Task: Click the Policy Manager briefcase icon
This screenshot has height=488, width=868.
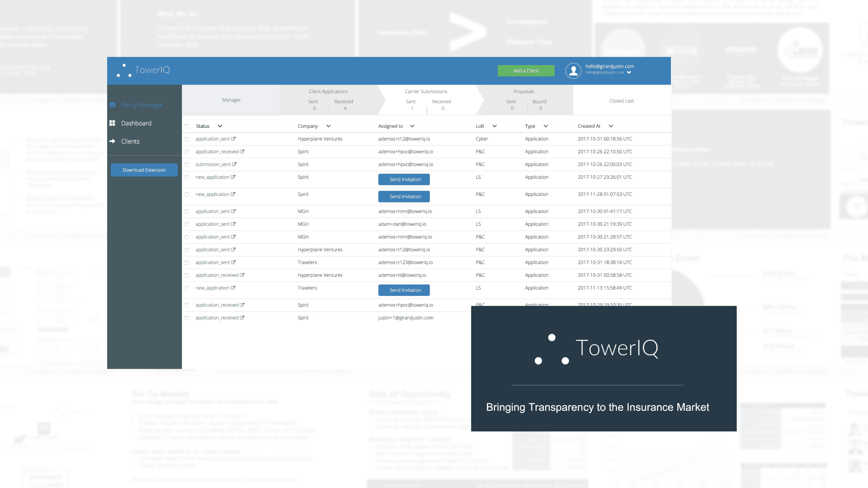Action: point(113,105)
